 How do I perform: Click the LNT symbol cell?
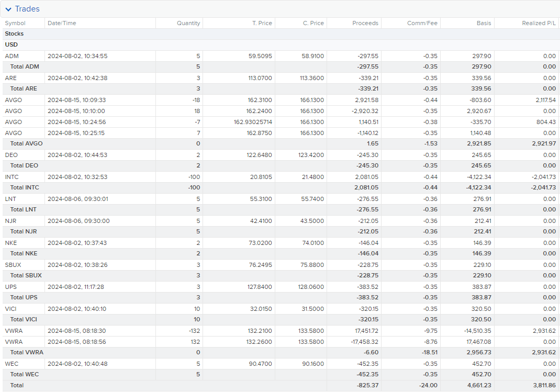coord(10,199)
